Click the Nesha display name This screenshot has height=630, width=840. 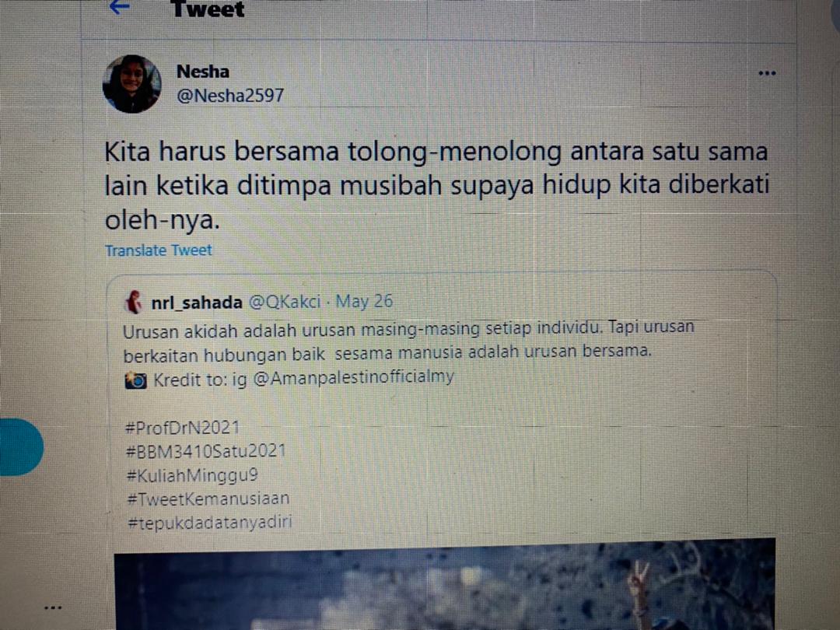coord(202,72)
